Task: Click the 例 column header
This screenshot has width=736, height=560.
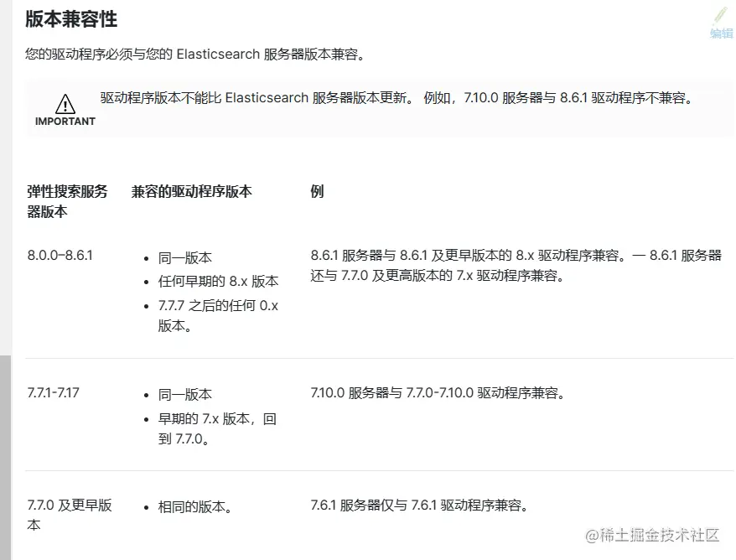Action: click(317, 191)
